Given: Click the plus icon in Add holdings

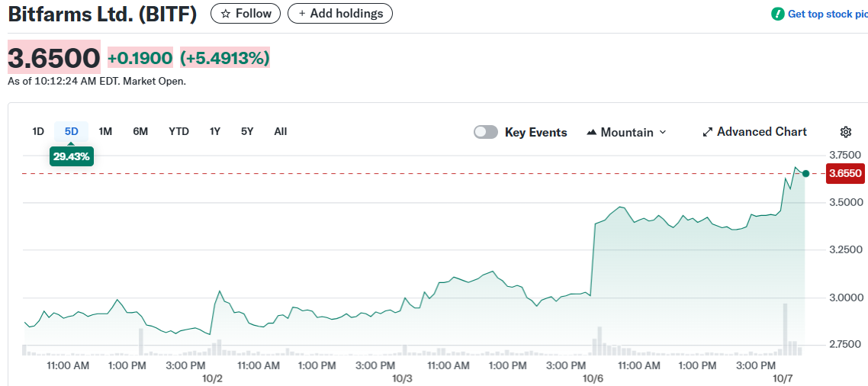Looking at the screenshot, I should click(302, 14).
